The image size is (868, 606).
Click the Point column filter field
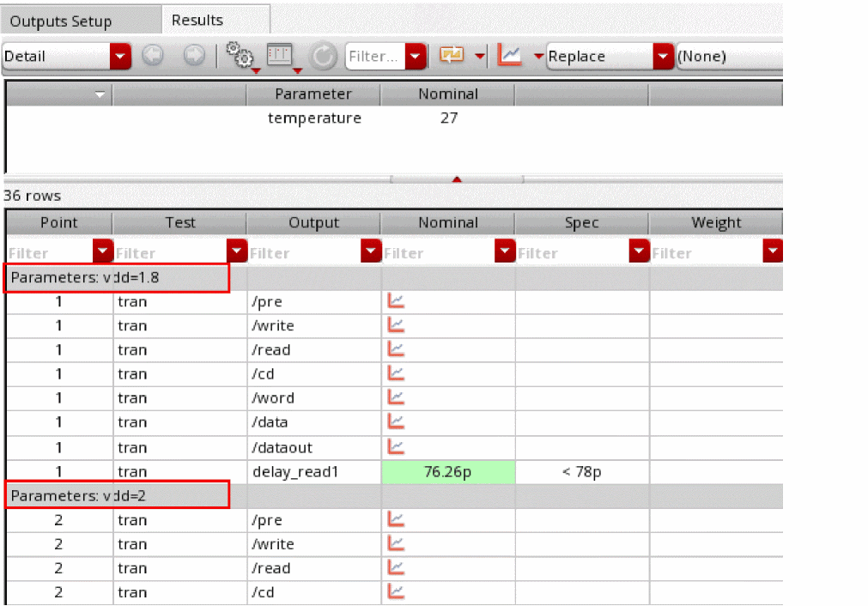[48, 253]
